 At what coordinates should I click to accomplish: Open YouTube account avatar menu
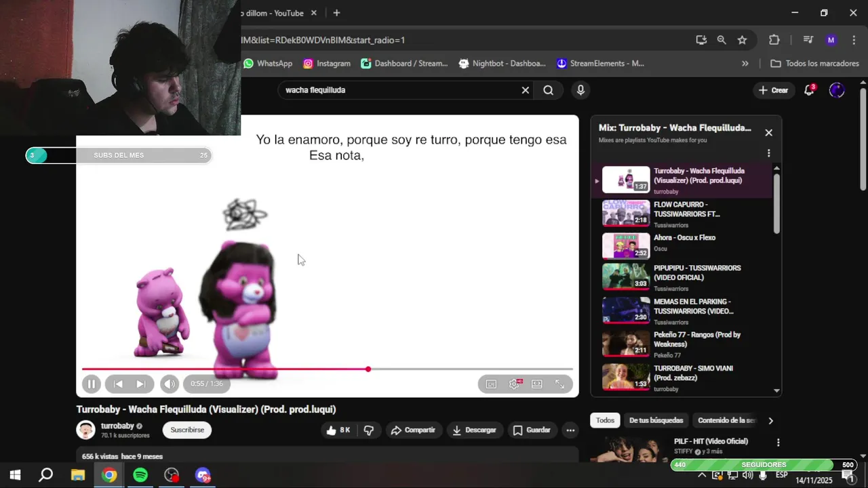[837, 90]
